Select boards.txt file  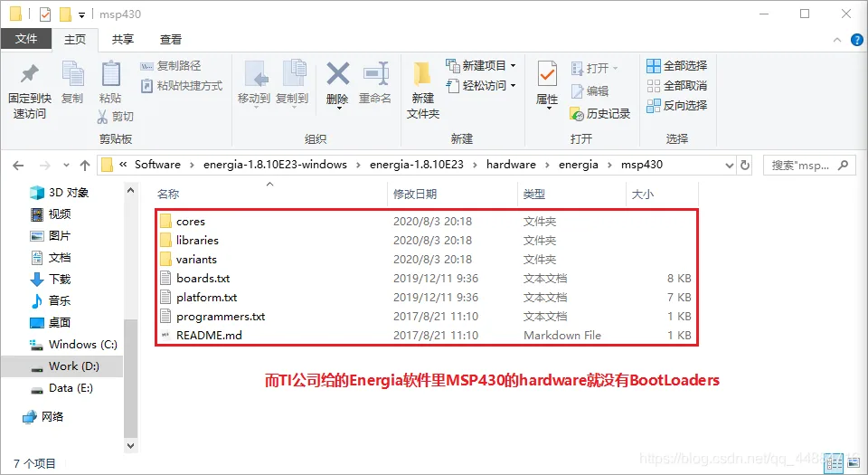pos(203,279)
